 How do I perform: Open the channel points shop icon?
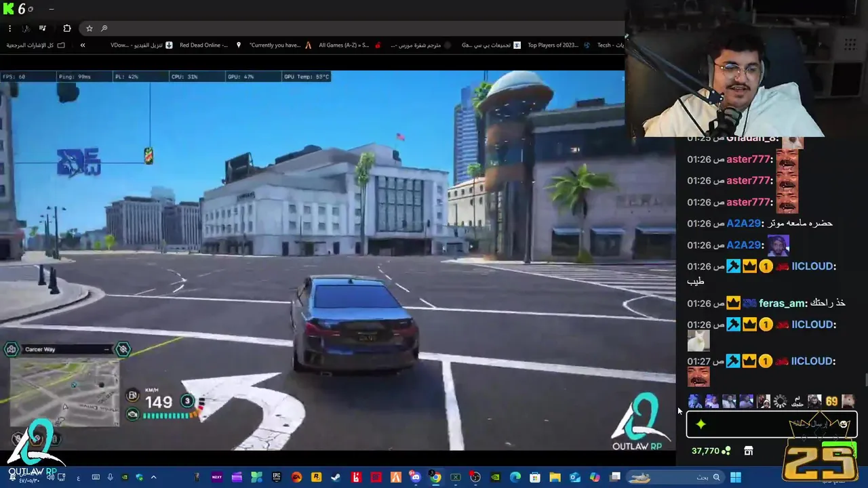(749, 451)
